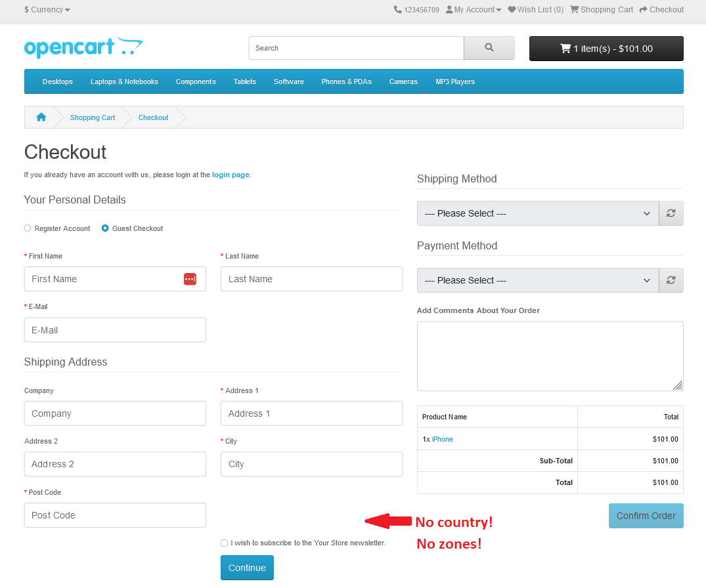The width and height of the screenshot is (706, 588).
Task: Click the search magnifier icon
Action: click(x=489, y=48)
